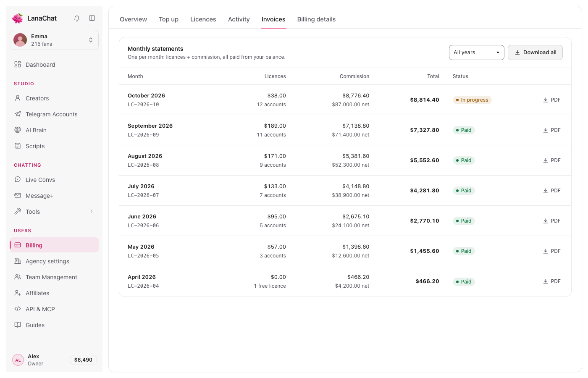
Task: Download the July 2026 PDF
Action: click(x=552, y=191)
